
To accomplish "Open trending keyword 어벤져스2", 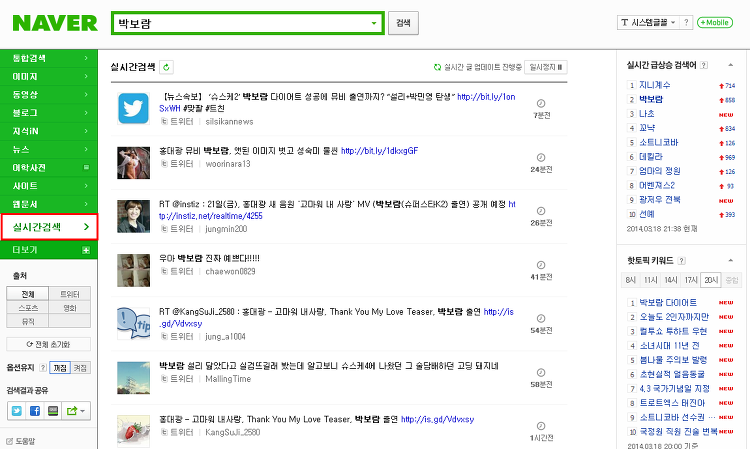I will (x=657, y=186).
